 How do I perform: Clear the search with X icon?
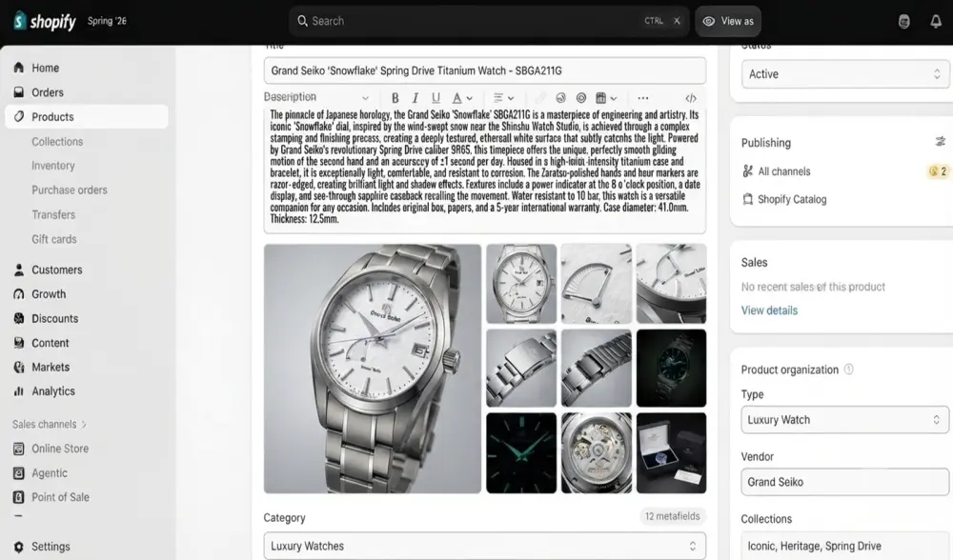tap(677, 21)
